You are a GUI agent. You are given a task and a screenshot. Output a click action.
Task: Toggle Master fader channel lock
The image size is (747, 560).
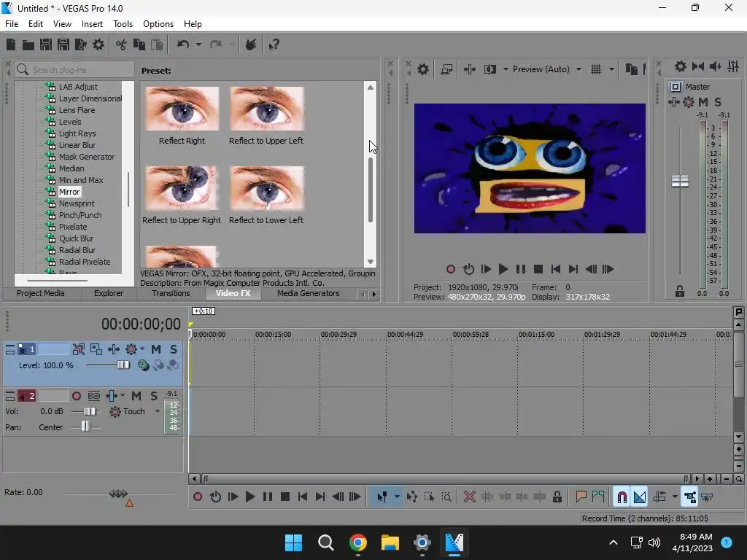[x=680, y=291]
